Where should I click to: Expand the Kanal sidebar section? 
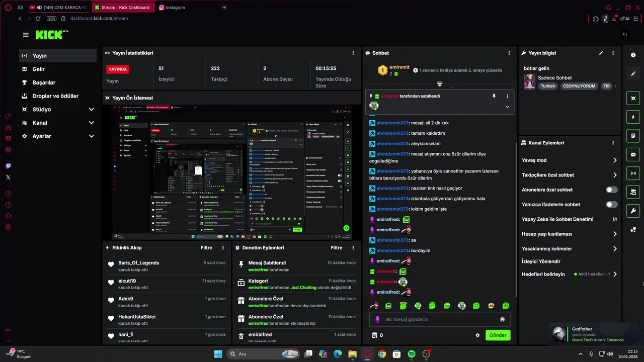tap(92, 123)
